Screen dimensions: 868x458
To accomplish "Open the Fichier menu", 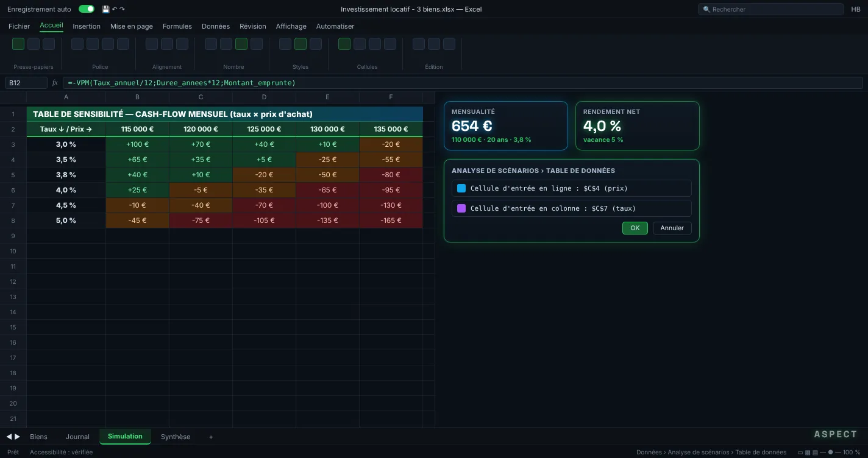I will [19, 26].
